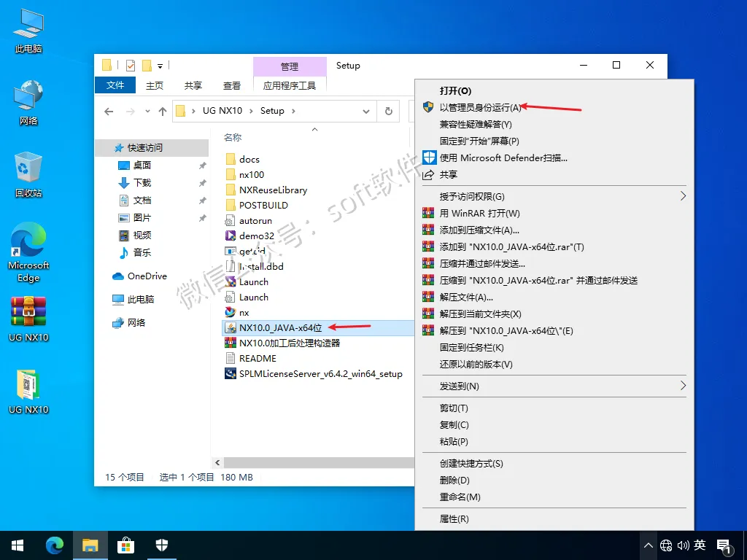The image size is (747, 560).
Task: Go up one folder level
Action: (x=163, y=112)
